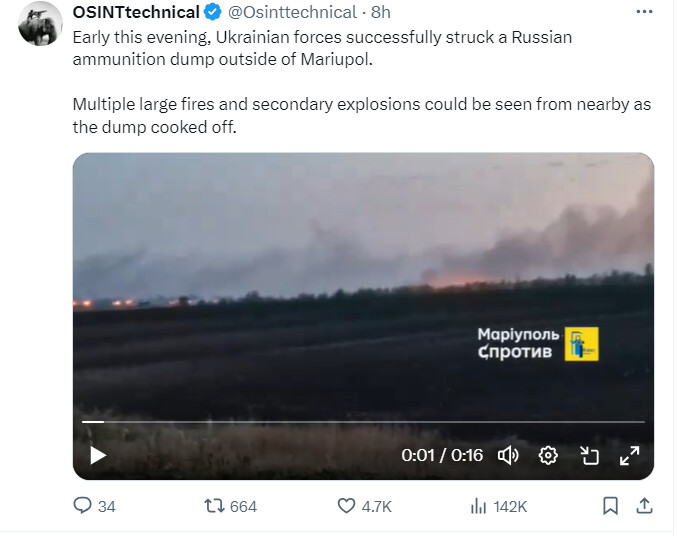The height and width of the screenshot is (536, 678).
Task: Mute the video sound
Action: [x=508, y=455]
